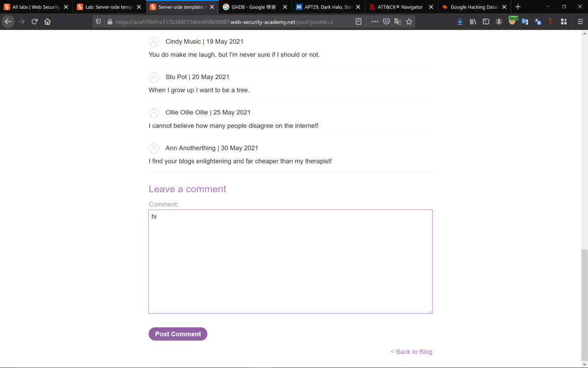Open Google Translate extension
This screenshot has height=368, width=588.
(x=525, y=22)
